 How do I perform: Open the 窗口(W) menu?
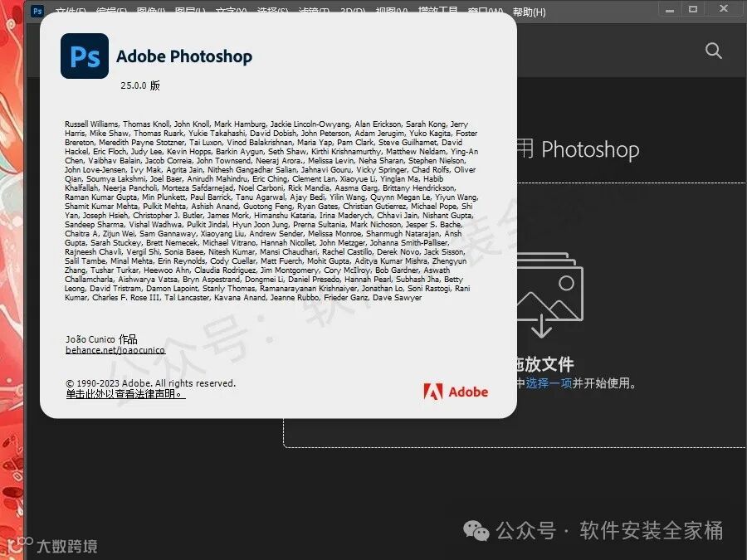[485, 12]
